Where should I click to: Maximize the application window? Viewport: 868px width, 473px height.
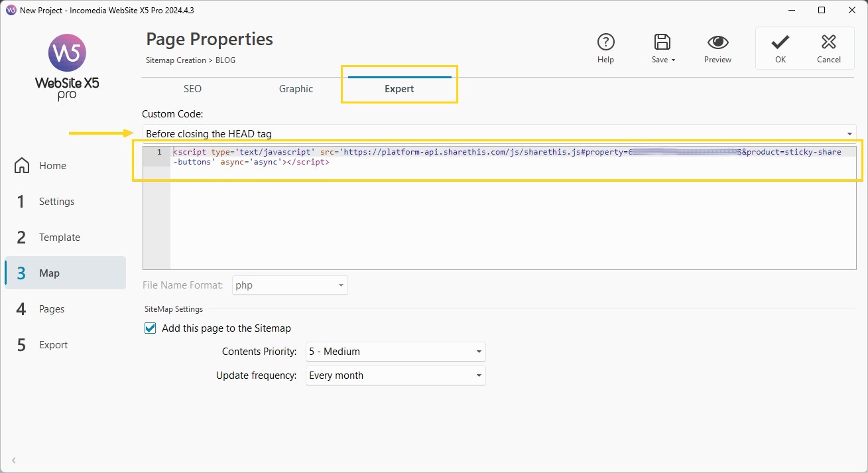tap(822, 10)
